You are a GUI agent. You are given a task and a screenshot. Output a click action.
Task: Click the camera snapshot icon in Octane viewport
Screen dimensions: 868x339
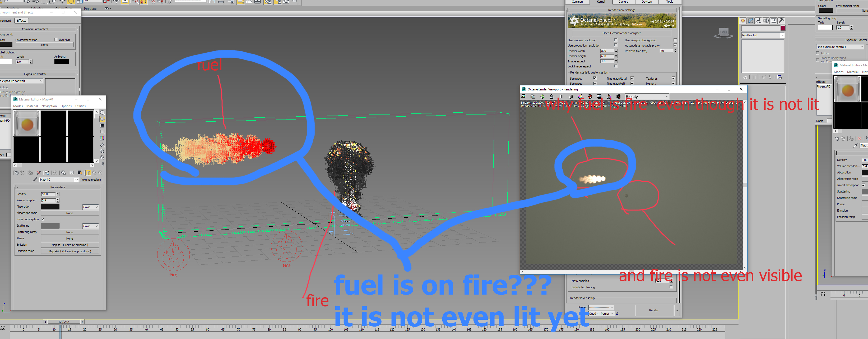[x=618, y=97]
